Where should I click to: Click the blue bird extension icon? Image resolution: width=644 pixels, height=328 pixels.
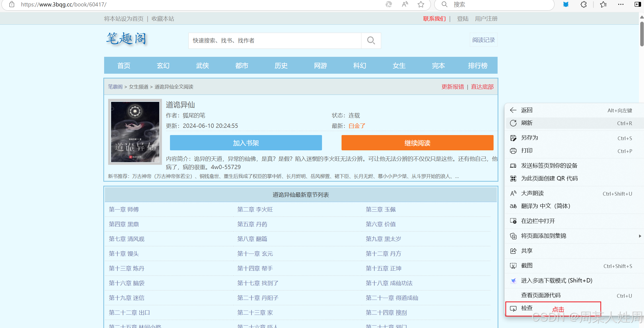566,4
